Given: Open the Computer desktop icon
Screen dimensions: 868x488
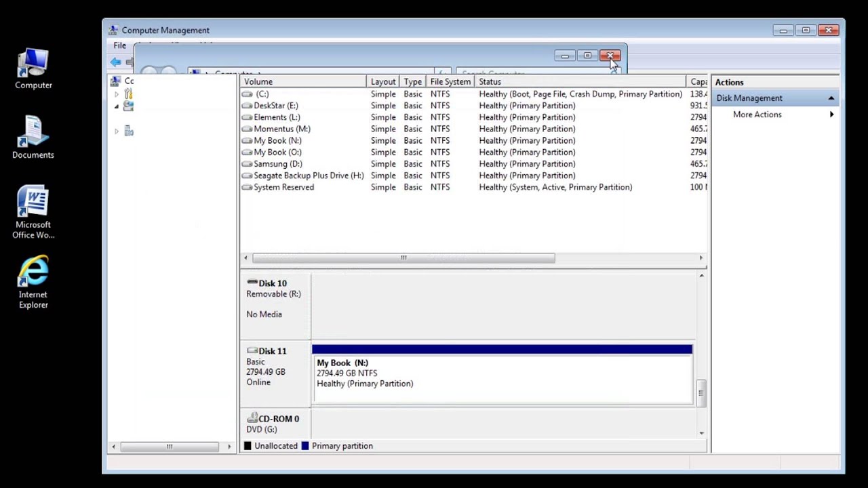Looking at the screenshot, I should point(33,69).
